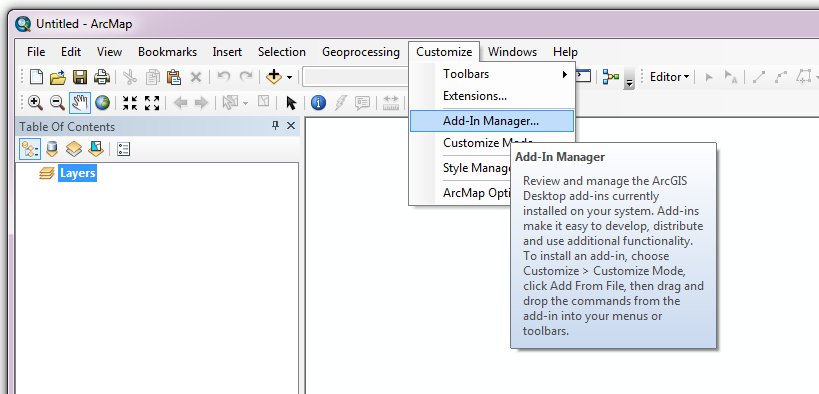Open Table Of Contents Options button
This screenshot has width=819, height=394.
[123, 149]
